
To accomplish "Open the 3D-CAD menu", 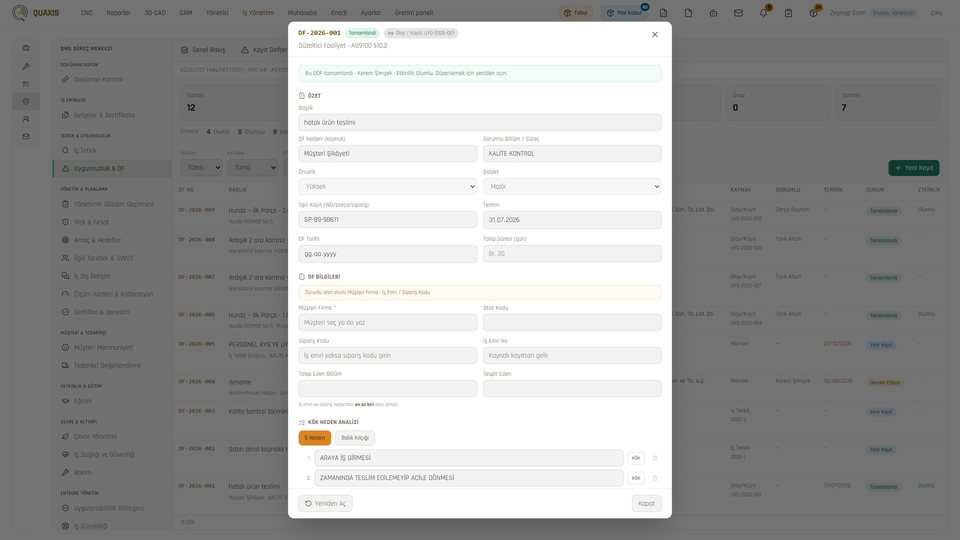I will 155,13.
